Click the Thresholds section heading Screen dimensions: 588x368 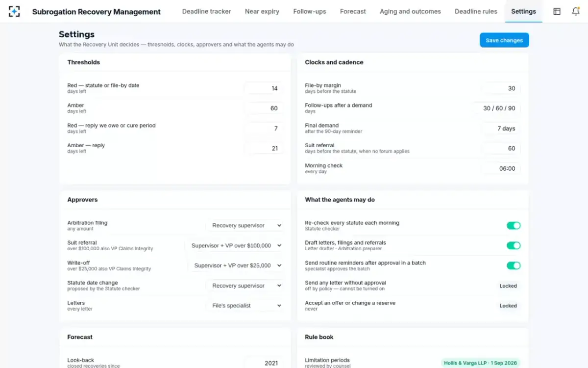84,62
